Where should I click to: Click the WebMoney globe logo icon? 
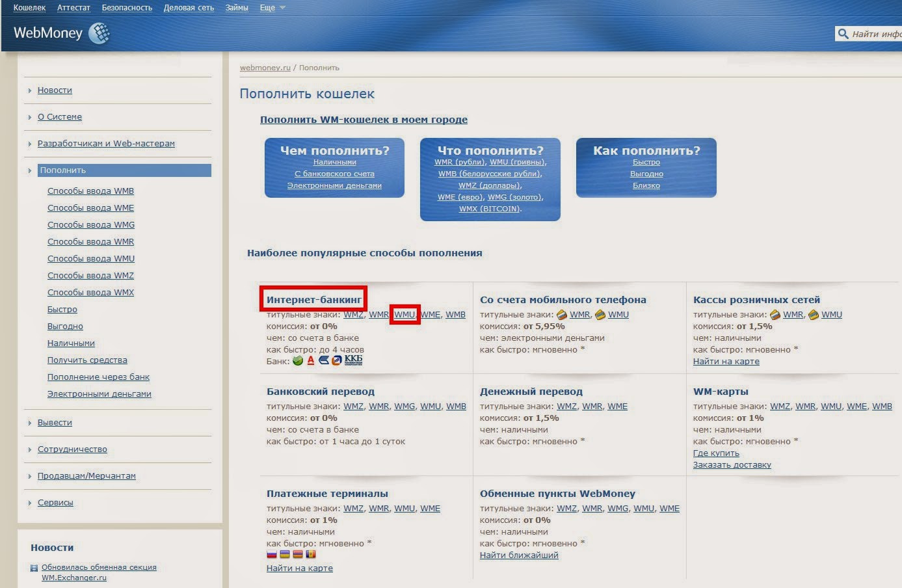point(99,33)
